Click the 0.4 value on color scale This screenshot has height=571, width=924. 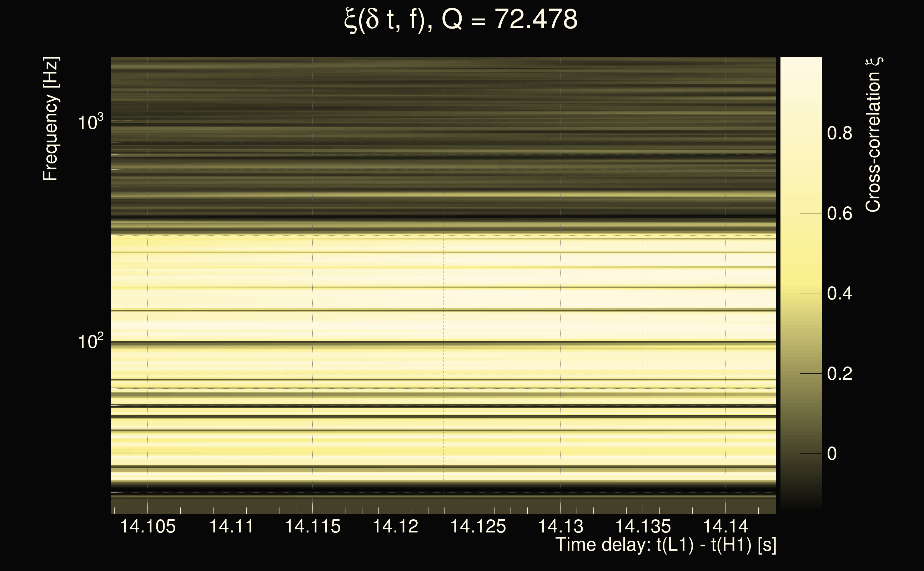839,293
